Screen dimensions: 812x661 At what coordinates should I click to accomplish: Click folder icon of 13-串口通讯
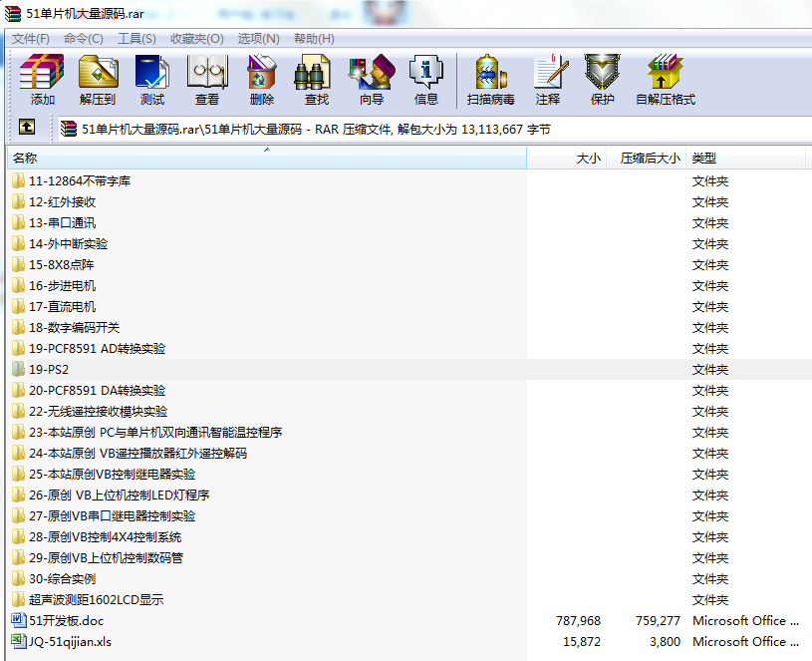click(x=18, y=222)
